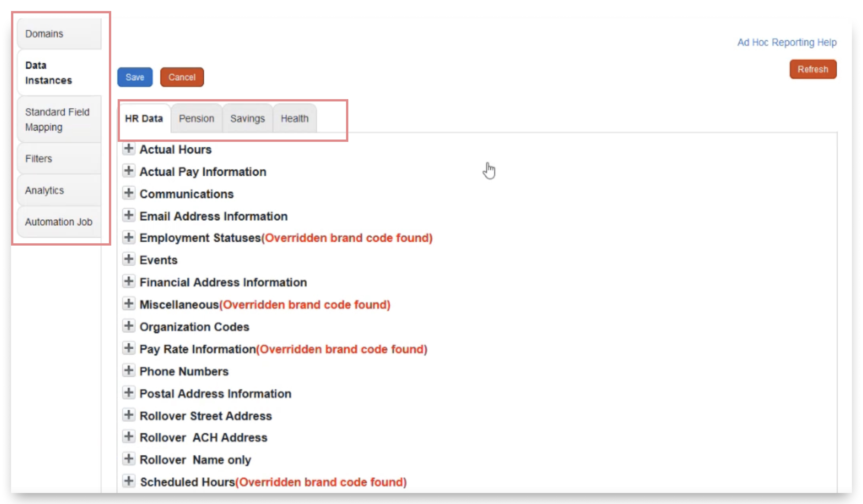Open the Ad Hoc Reporting Help link
863x504 pixels.
[787, 42]
